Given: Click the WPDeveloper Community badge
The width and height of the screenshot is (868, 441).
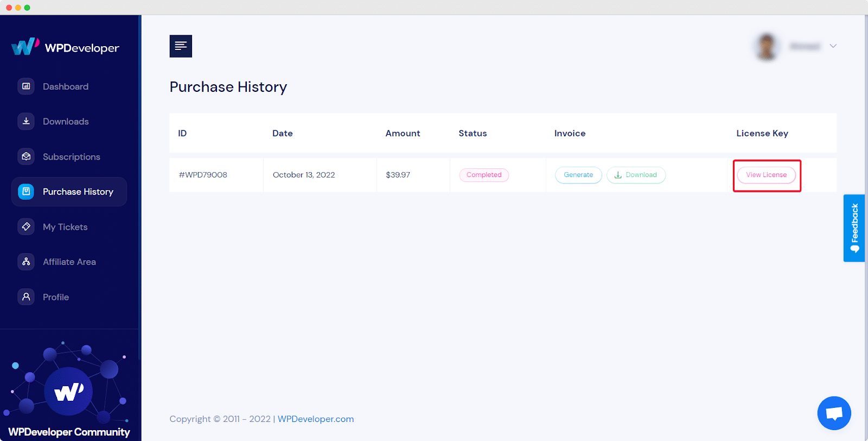Looking at the screenshot, I should (x=69, y=391).
